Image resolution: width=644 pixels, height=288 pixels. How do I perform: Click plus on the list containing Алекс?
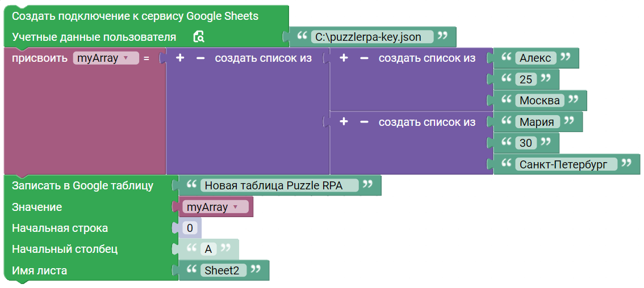[344, 58]
